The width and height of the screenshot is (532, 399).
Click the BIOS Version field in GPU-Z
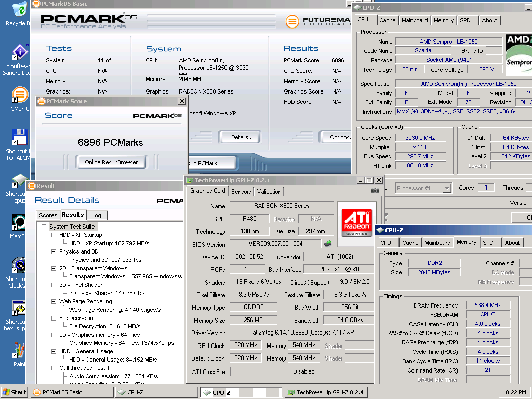(x=275, y=244)
